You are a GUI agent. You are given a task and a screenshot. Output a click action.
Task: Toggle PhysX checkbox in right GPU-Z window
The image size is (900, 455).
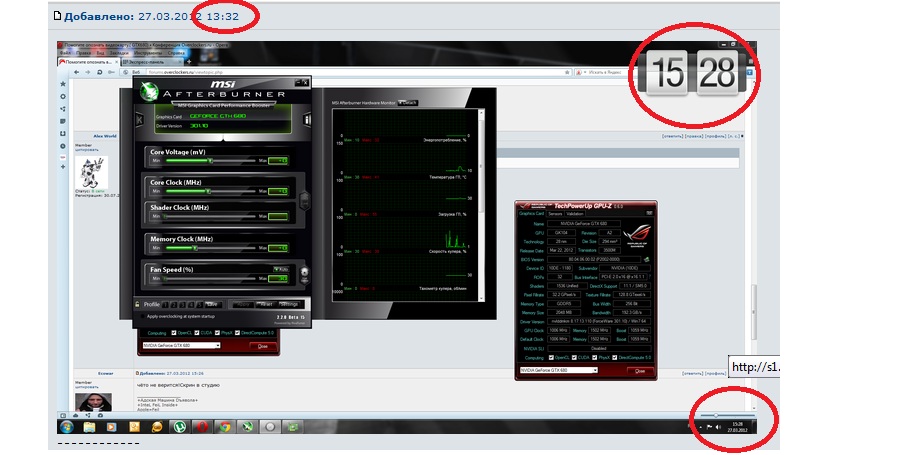point(595,357)
